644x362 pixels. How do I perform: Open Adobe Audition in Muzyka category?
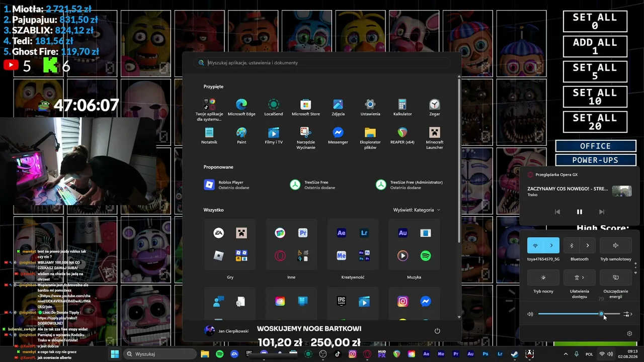click(403, 233)
